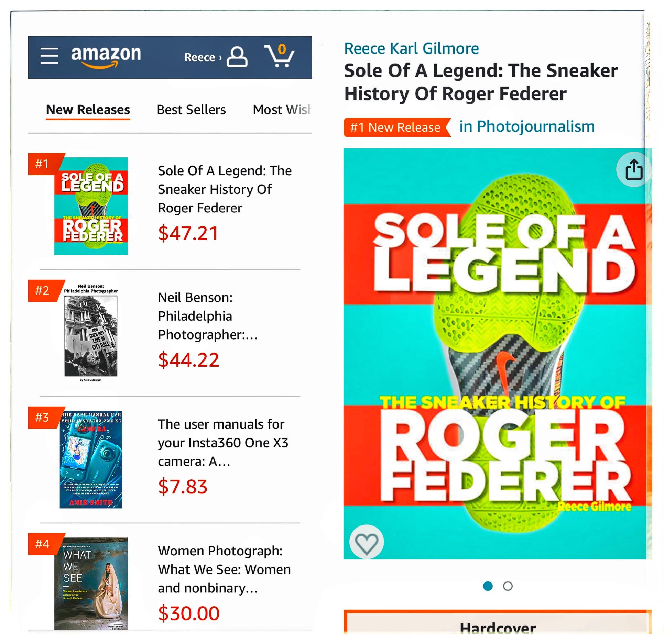
Task: Switch to second image carousel dot
Action: pyautogui.click(x=508, y=586)
